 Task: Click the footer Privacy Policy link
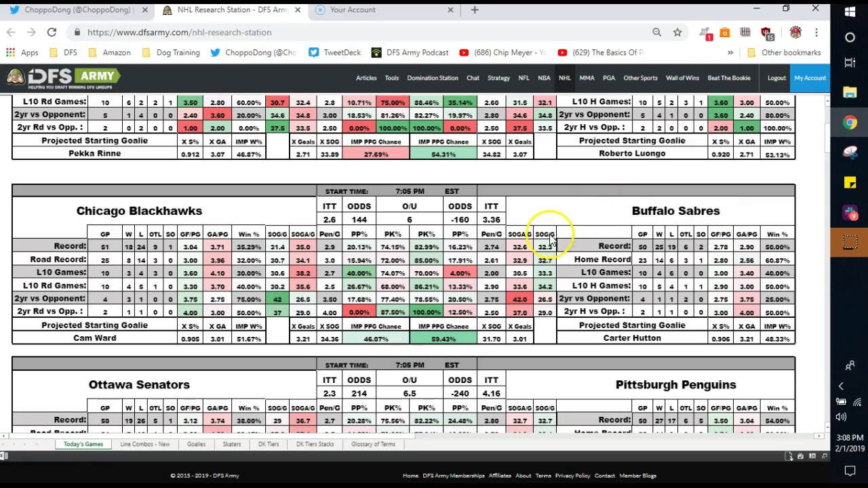[x=573, y=476]
